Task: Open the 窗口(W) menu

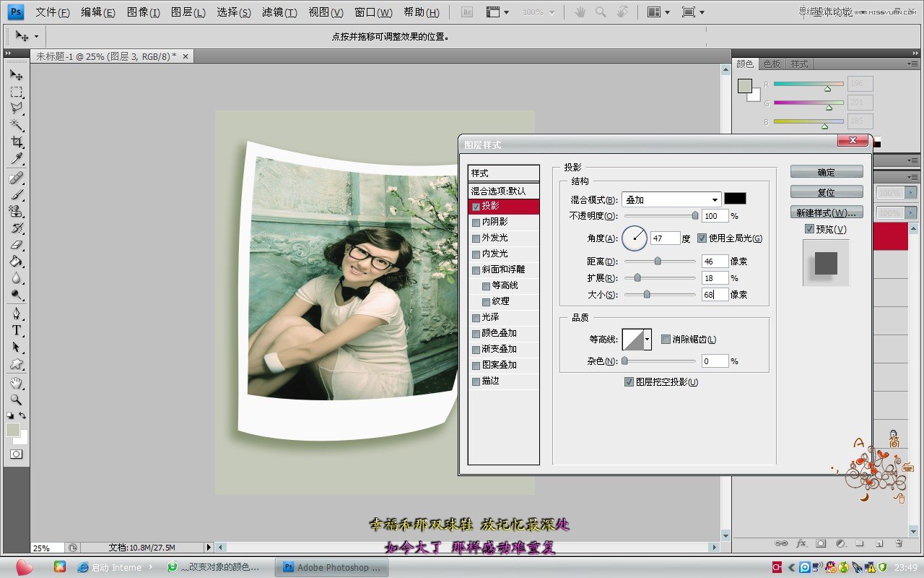Action: 374,12
